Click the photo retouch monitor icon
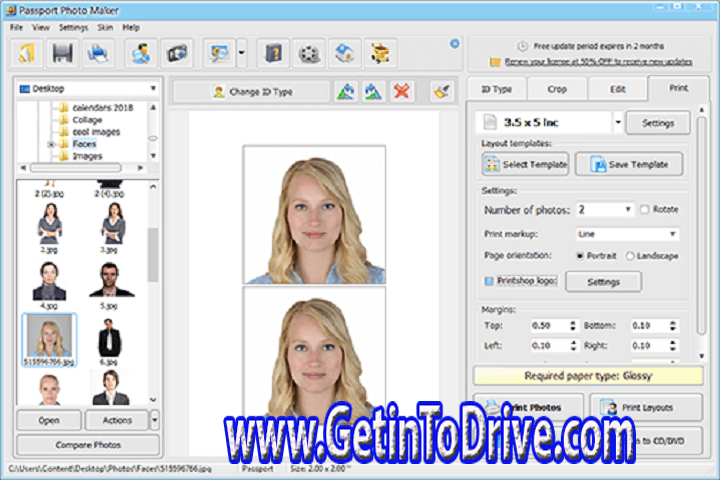This screenshot has width=720, height=480. pos(219,53)
